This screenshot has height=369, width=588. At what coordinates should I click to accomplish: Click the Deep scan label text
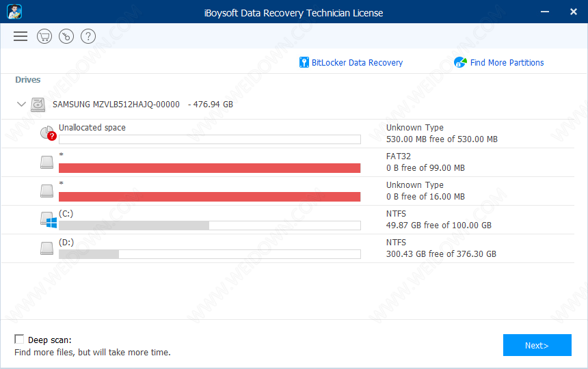tap(49, 340)
